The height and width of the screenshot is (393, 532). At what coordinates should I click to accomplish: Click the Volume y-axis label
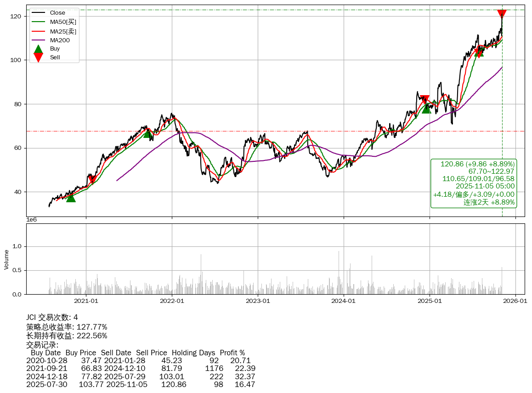(6, 259)
